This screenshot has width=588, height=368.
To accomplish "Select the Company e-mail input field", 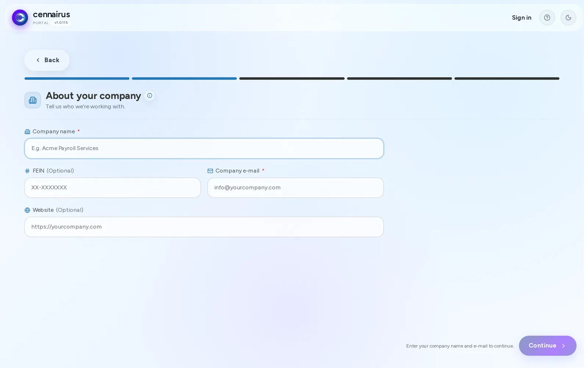I will [295, 188].
